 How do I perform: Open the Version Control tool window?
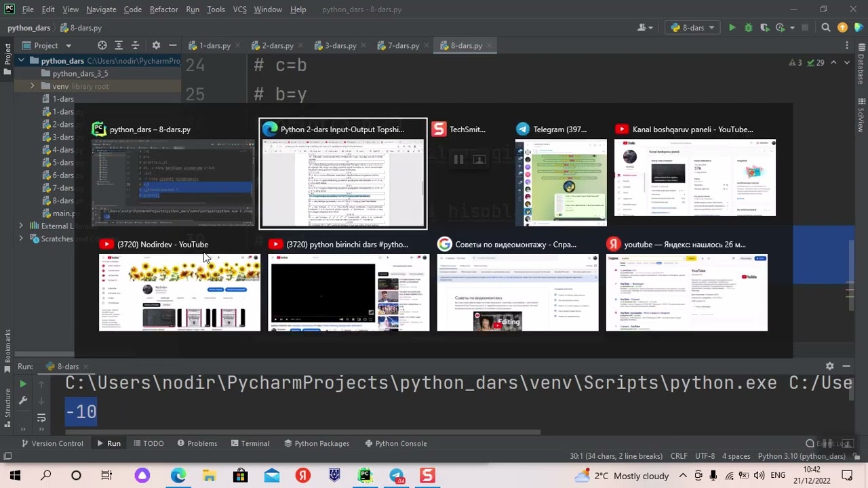pyautogui.click(x=52, y=443)
